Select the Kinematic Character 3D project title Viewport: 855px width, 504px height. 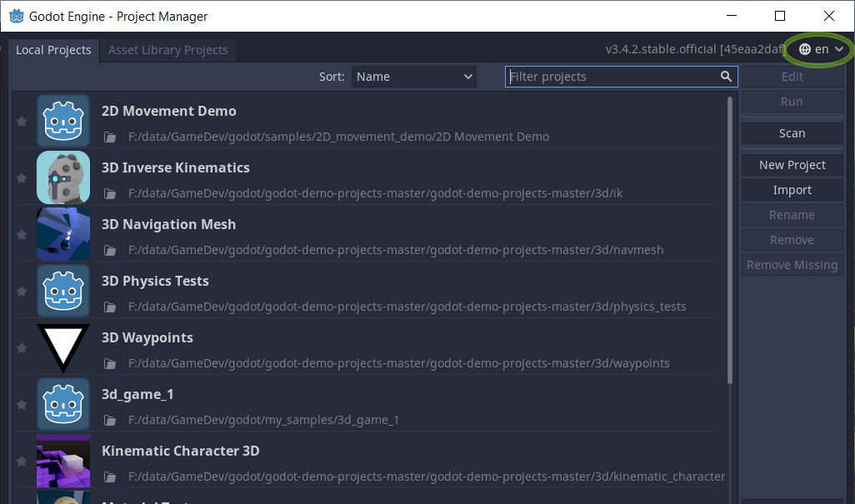[x=181, y=452]
